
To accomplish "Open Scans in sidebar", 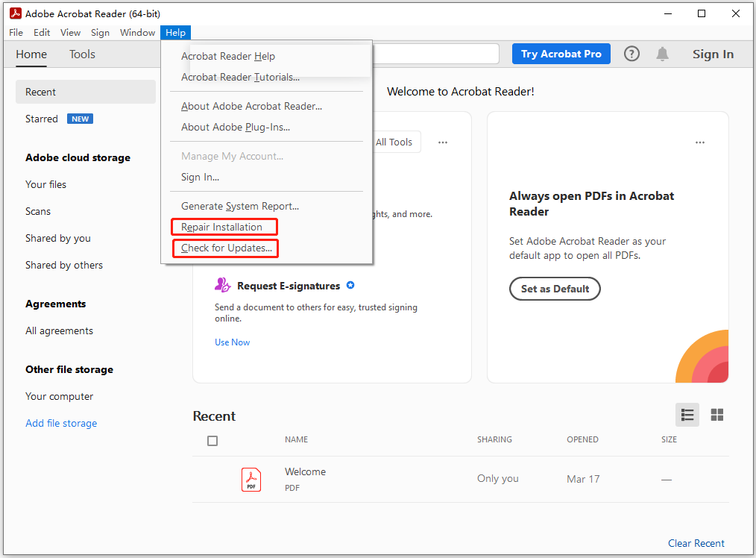I will [x=37, y=211].
